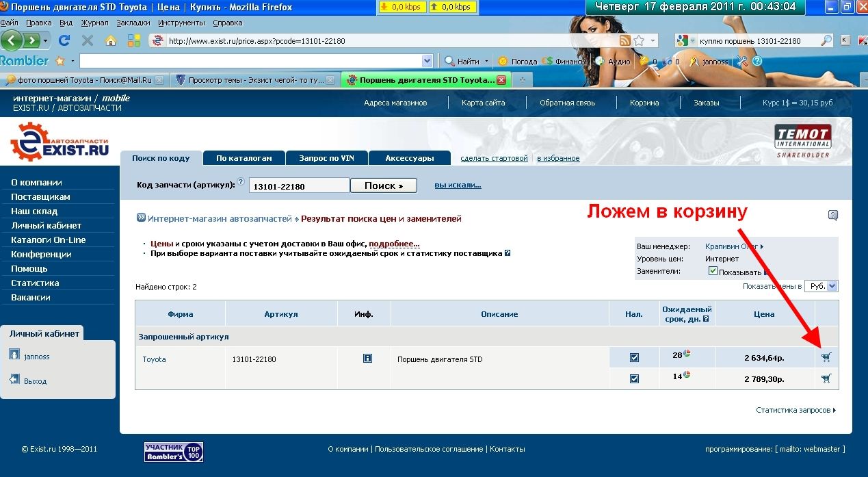868x477 pixels.
Task: Add the 2 634,64р. piston to cart
Action: pos(826,357)
